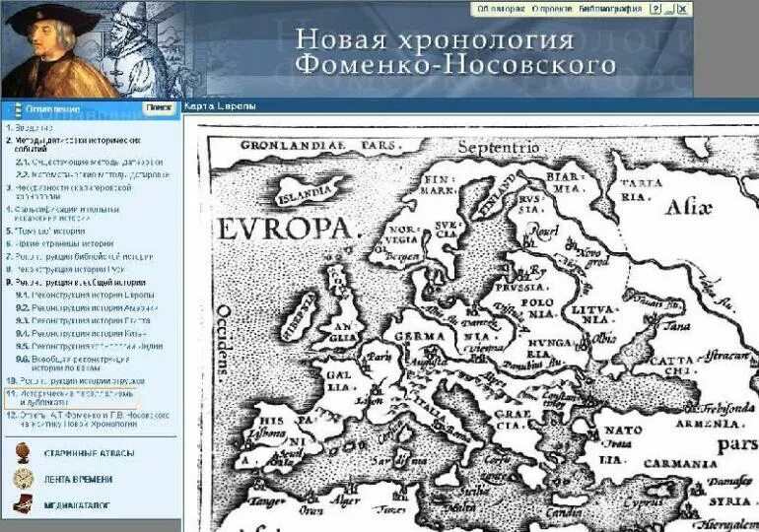Click the question mark help icon
759x532 pixels.
pos(655,9)
